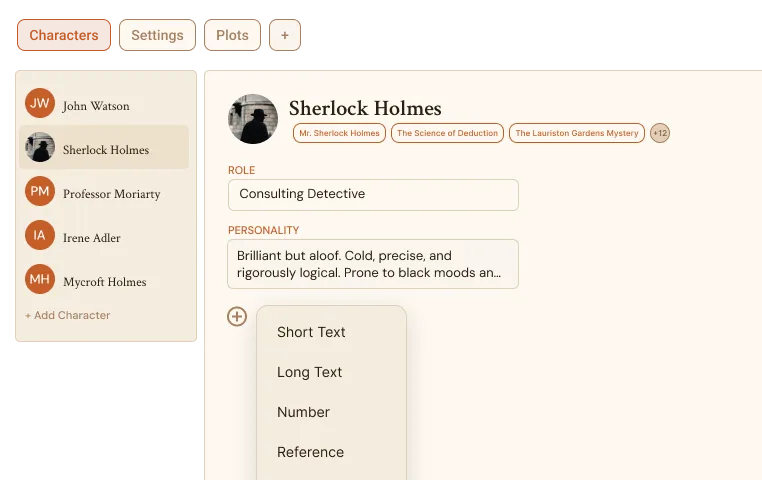Click the circled plus add-field icon
762x480 pixels.
coord(237,317)
